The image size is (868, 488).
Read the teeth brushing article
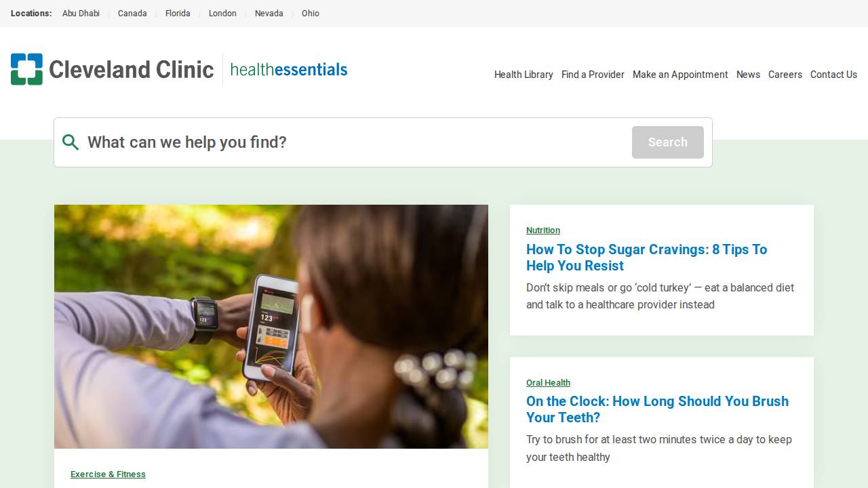pos(657,409)
